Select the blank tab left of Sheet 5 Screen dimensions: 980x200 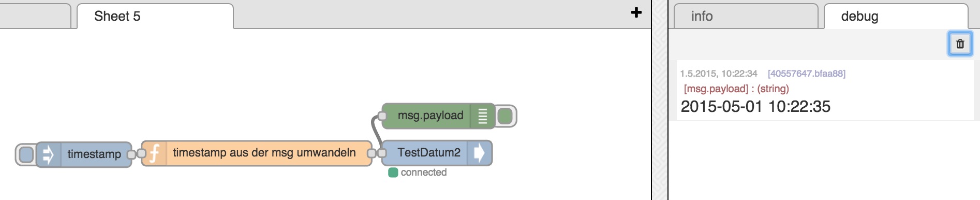coord(35,16)
